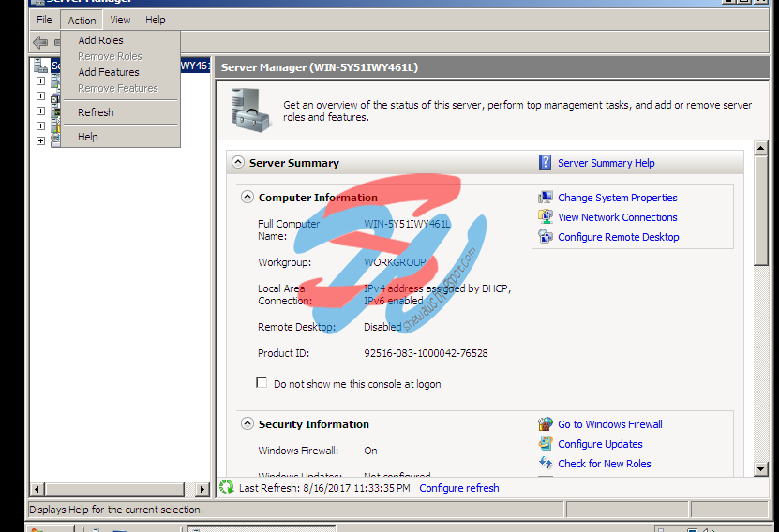
Task: Click the View Network Connections icon
Action: [546, 217]
